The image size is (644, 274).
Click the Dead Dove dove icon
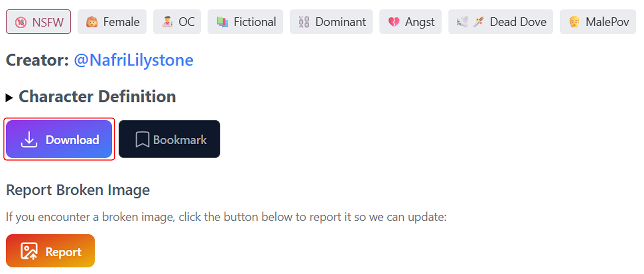462,22
